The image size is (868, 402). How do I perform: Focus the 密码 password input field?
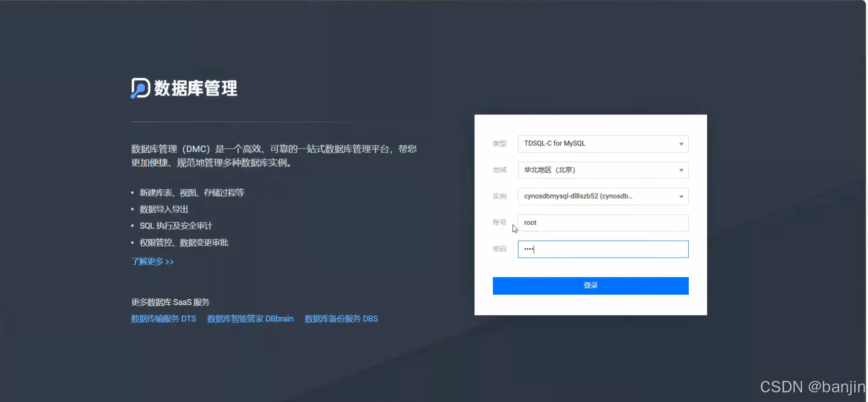tap(603, 249)
